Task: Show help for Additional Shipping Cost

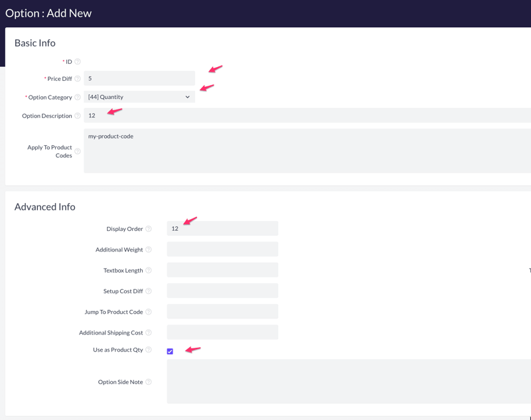Action: tap(149, 333)
